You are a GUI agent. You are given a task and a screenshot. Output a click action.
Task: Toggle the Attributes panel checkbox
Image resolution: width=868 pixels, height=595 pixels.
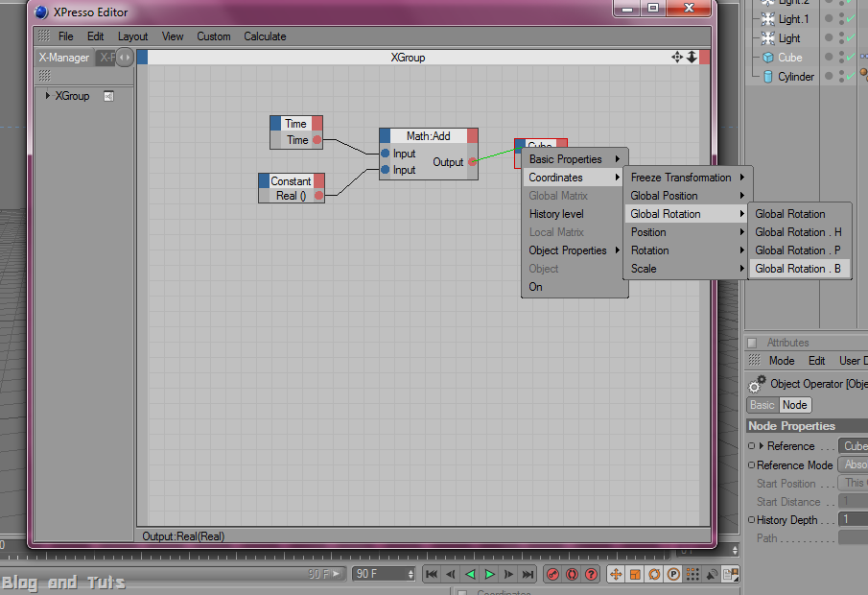tap(752, 343)
